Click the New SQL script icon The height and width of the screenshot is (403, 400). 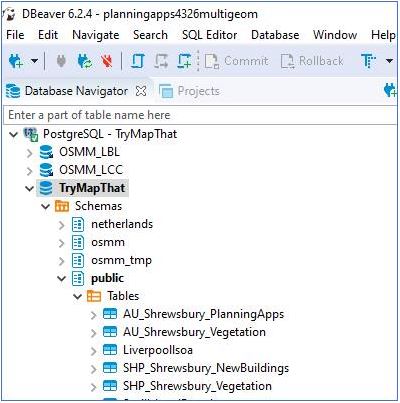(184, 61)
